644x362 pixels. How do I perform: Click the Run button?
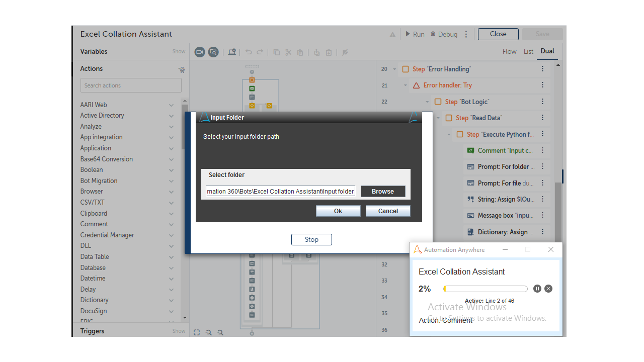point(416,34)
